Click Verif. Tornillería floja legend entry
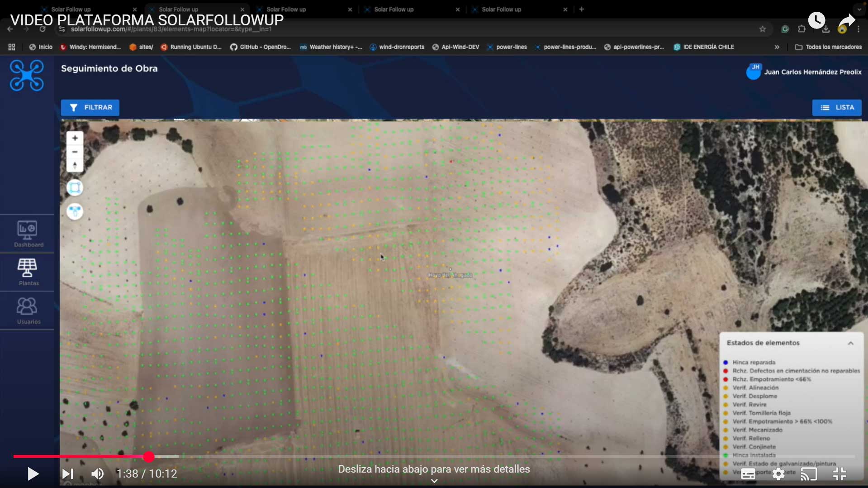 [x=757, y=413]
